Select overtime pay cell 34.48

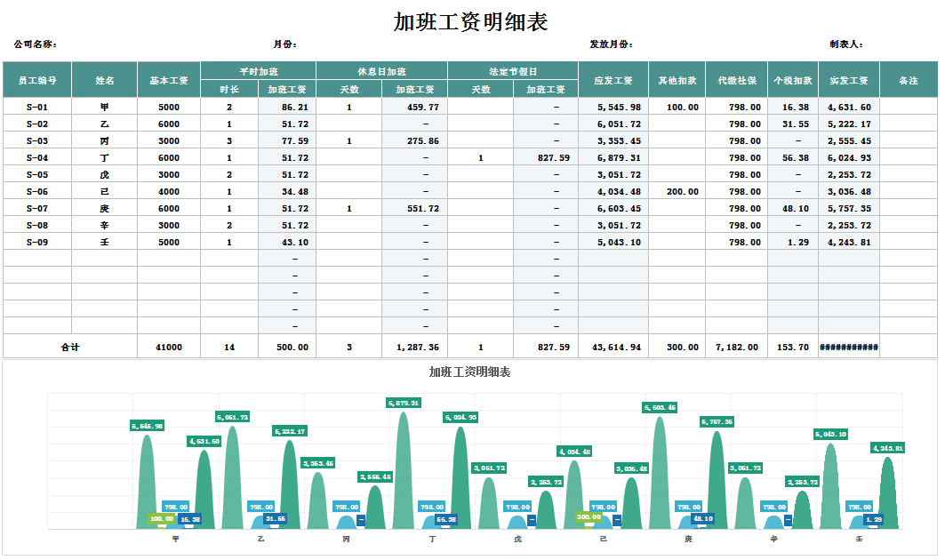(x=287, y=191)
